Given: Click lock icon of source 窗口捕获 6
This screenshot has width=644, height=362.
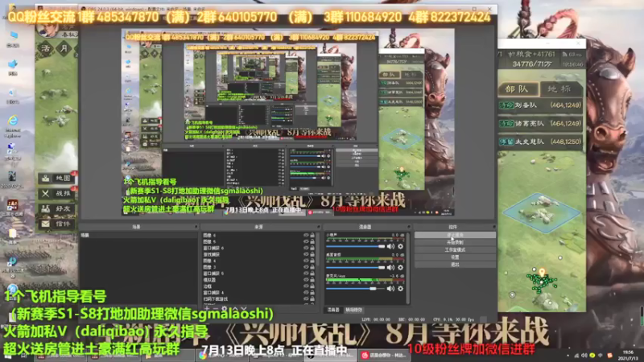Looking at the screenshot, I should (x=312, y=248).
